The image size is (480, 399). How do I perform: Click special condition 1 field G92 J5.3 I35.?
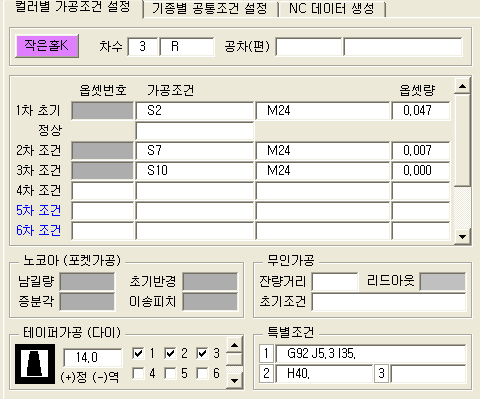pos(371,353)
